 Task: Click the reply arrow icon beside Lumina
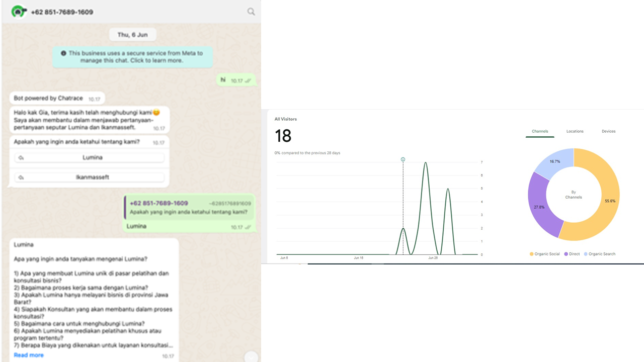click(21, 158)
